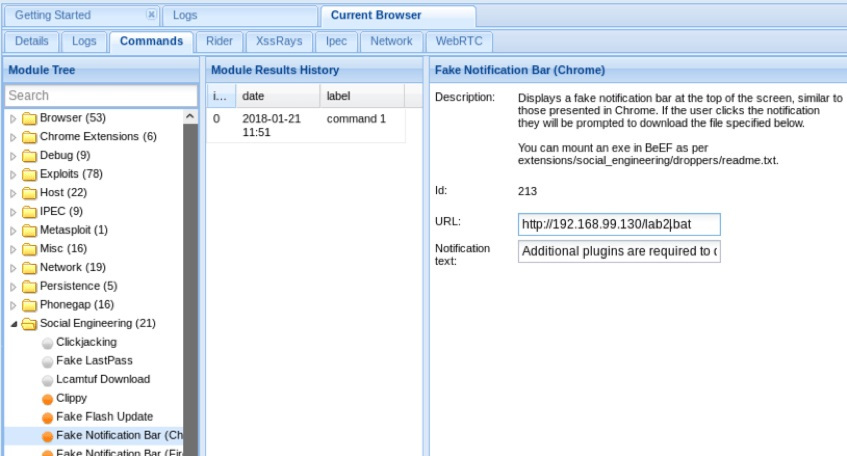Click the grey status dot beside Clickjacking
This screenshot has width=847, height=456.
tap(48, 343)
